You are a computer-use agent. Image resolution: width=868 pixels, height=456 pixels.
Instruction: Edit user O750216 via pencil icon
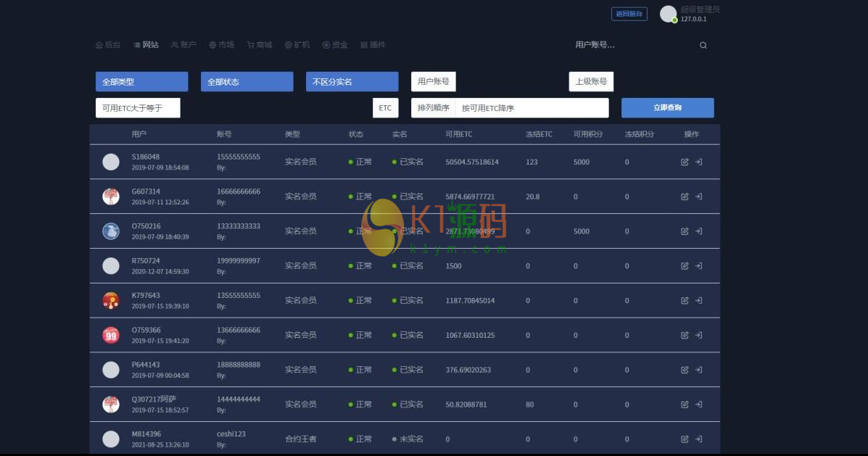click(x=685, y=231)
